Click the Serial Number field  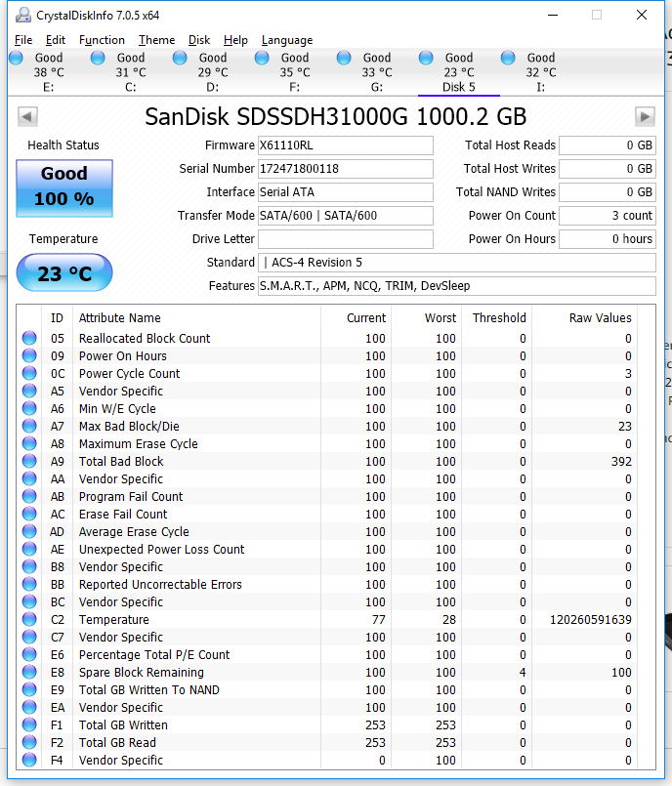click(345, 169)
